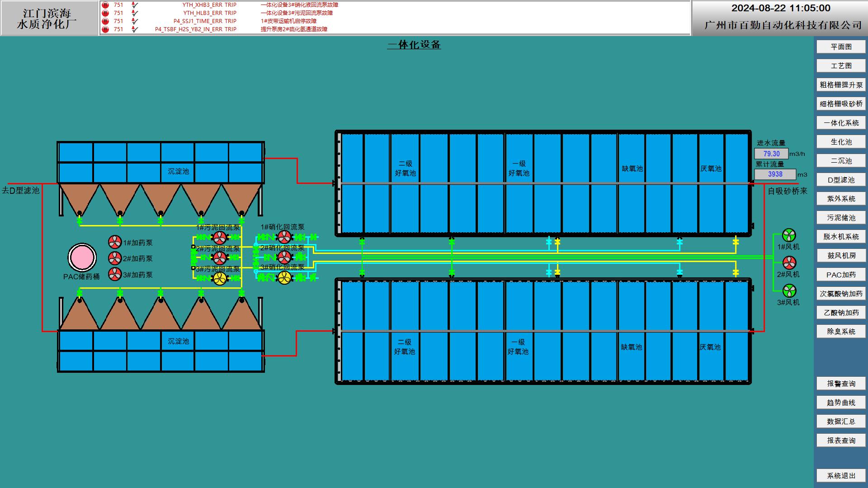Open the 报警查询 alarm query
The height and width of the screenshot is (488, 868).
[x=841, y=384]
